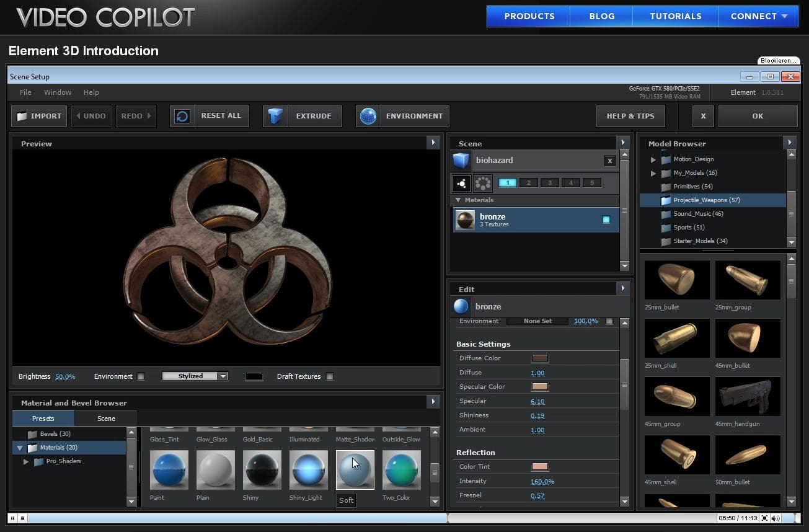809x532 pixels.
Task: Select the Plain material preset sphere
Action: (x=215, y=470)
